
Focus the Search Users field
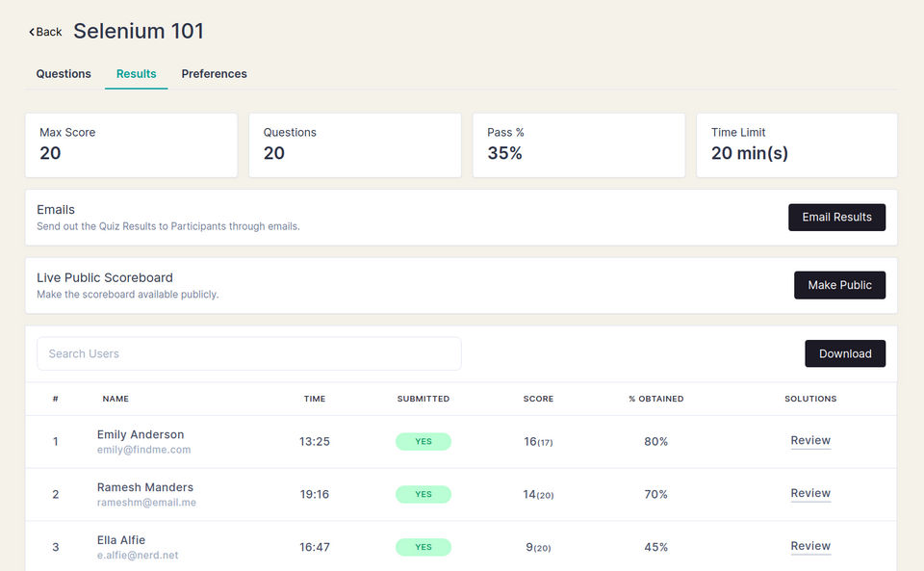coord(248,353)
